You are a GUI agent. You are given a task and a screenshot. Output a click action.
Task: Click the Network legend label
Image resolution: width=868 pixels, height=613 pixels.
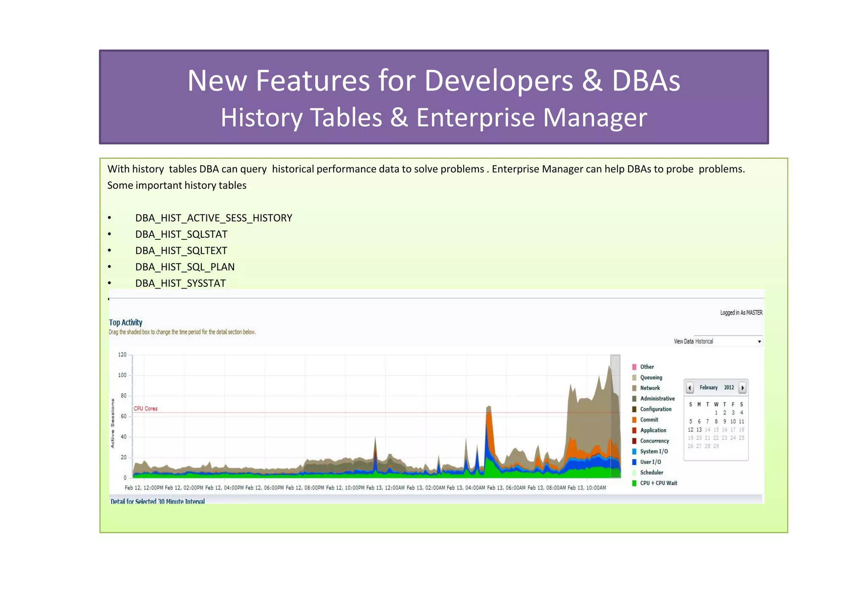pyautogui.click(x=650, y=388)
